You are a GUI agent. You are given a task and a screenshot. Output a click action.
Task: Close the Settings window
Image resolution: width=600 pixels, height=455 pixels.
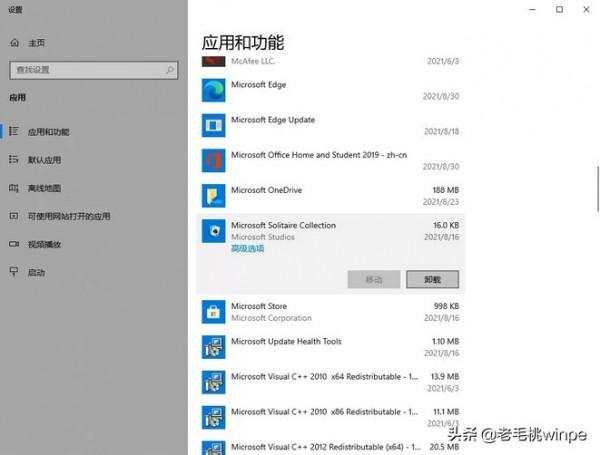click(586, 10)
